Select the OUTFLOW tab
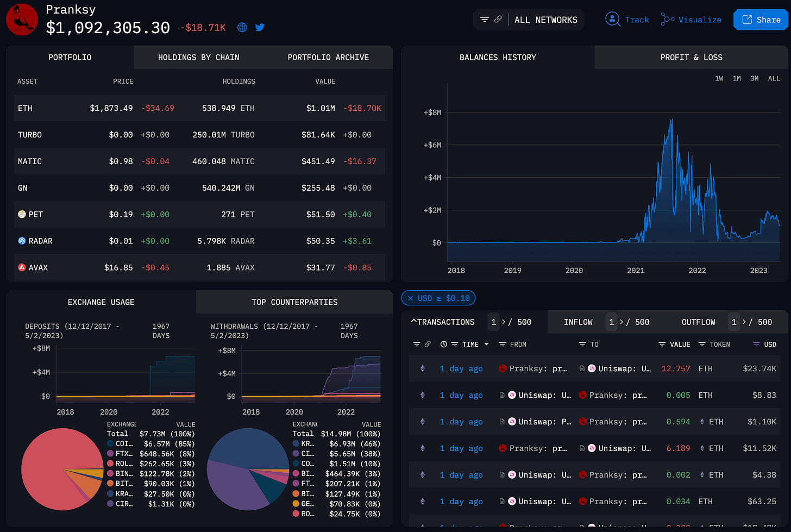 698,322
